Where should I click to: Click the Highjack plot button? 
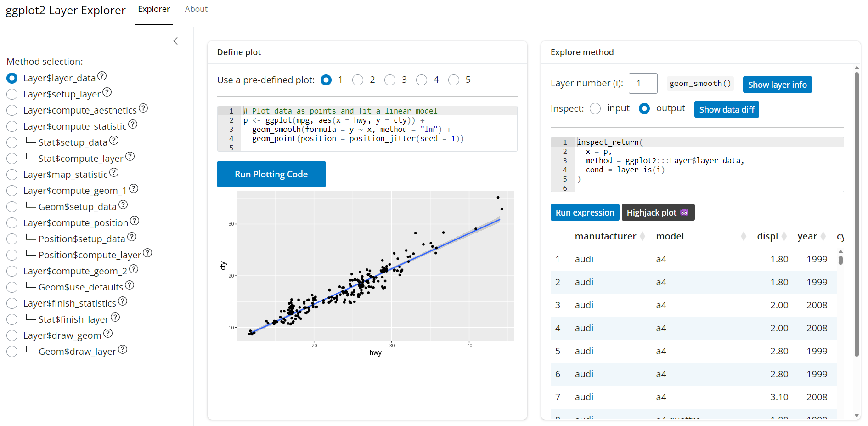[x=658, y=212]
